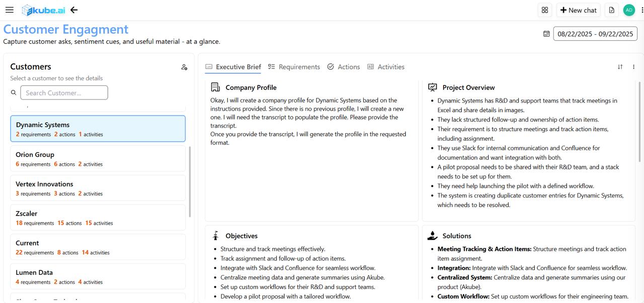Open the vertical dots menu in brief panel
The width and height of the screenshot is (644, 303).
[x=633, y=67]
